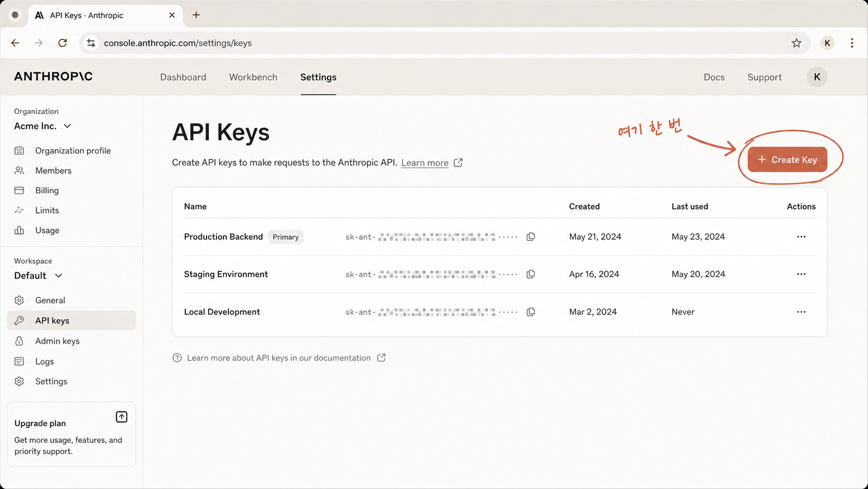The image size is (868, 489).
Task: Click the Anthropic logo
Action: coord(53,76)
